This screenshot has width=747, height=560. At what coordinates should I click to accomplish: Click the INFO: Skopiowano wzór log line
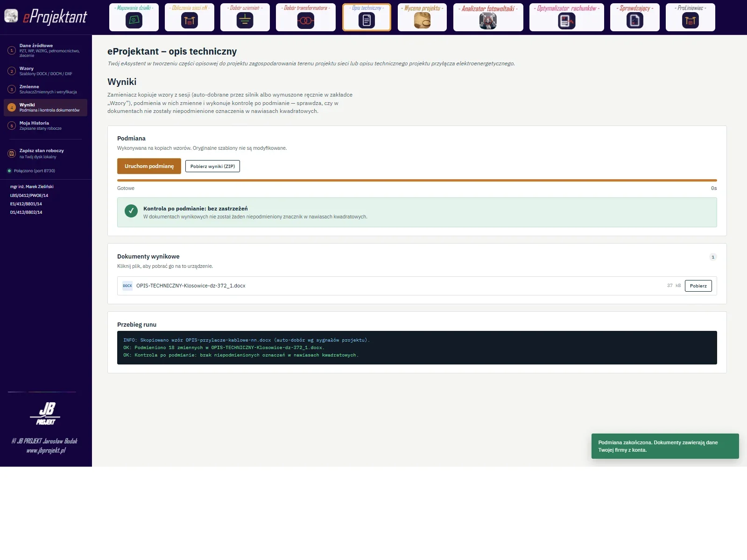click(x=247, y=340)
